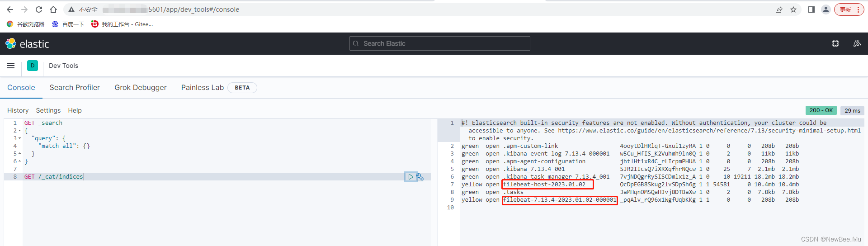Switch to the Search Profiler tab
The width and height of the screenshot is (868, 246).
[x=75, y=88]
